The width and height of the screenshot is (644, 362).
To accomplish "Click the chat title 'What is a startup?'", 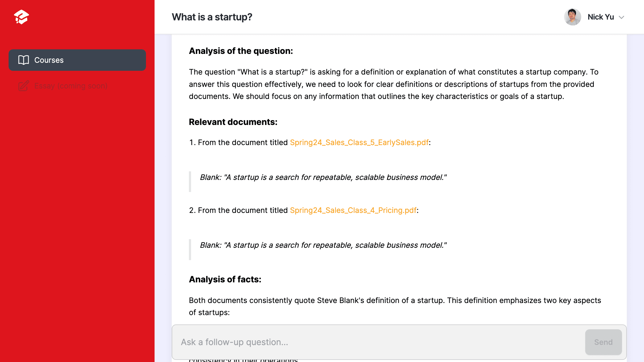I will pos(212,17).
